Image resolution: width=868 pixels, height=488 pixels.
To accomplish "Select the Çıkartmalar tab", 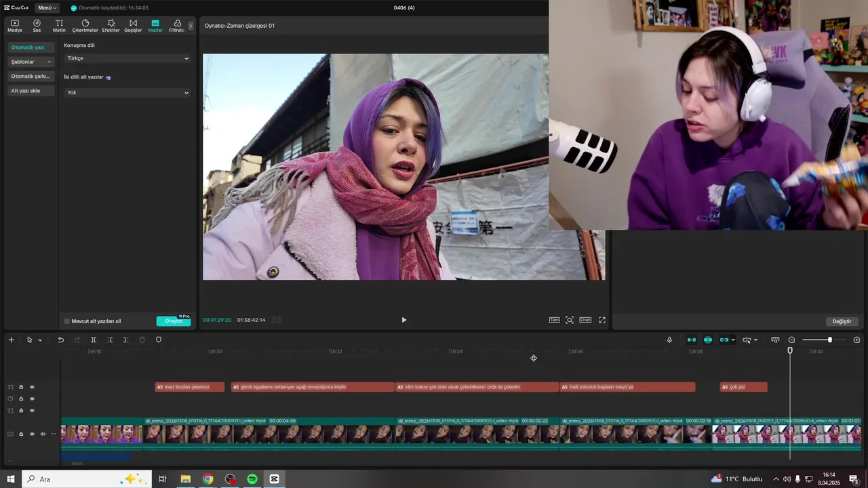I will pyautogui.click(x=85, y=26).
